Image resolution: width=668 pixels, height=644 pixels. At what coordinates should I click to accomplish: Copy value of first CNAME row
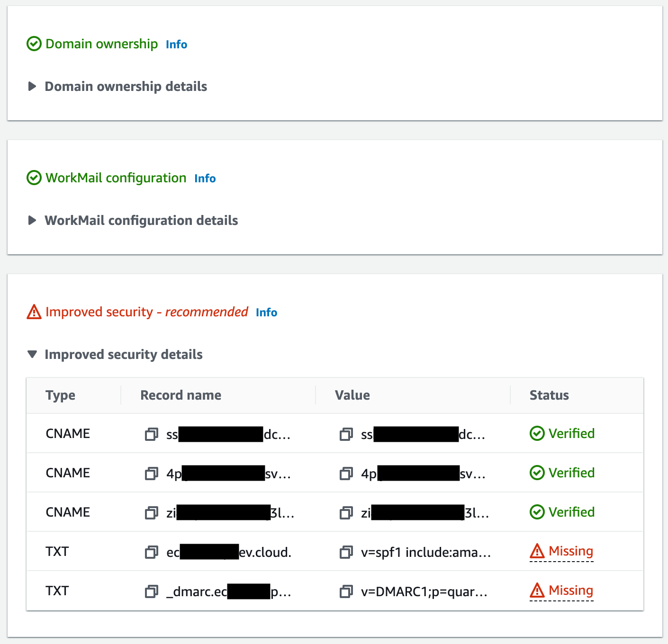[x=346, y=434]
